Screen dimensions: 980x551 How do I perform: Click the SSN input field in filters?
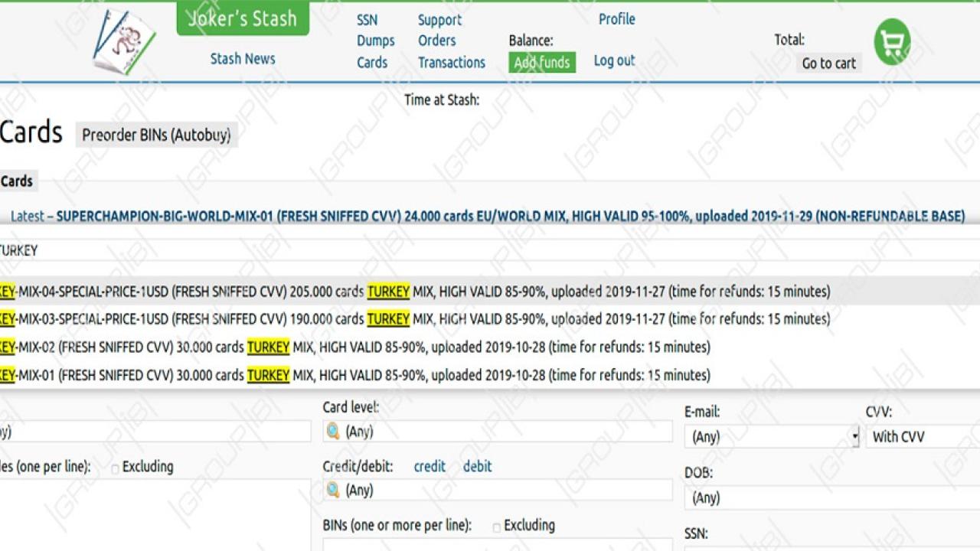pyautogui.click(x=832, y=548)
